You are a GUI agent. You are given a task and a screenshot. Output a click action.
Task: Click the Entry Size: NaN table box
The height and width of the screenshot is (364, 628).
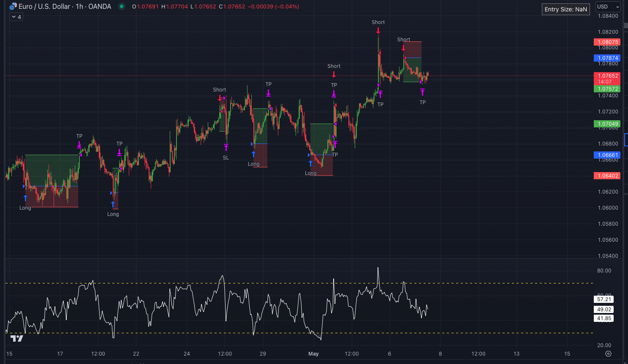pyautogui.click(x=565, y=9)
